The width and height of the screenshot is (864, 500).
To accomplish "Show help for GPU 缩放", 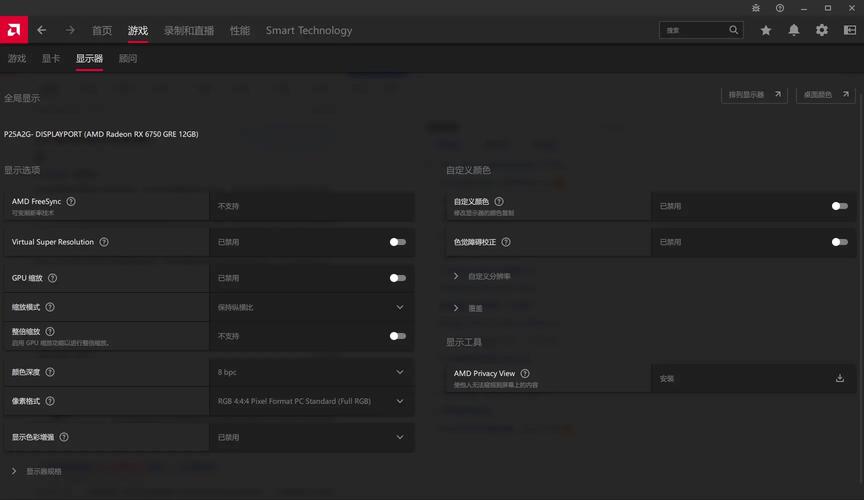I will [52, 278].
